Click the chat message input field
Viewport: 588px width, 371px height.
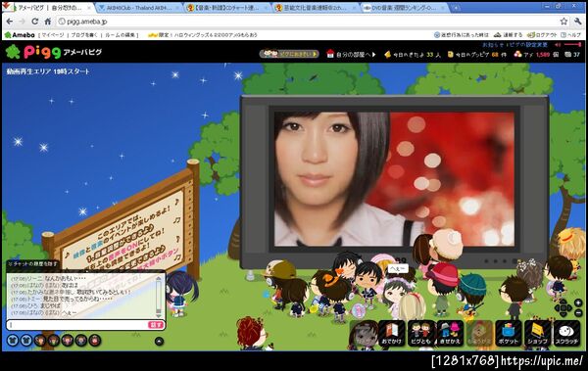77,325
